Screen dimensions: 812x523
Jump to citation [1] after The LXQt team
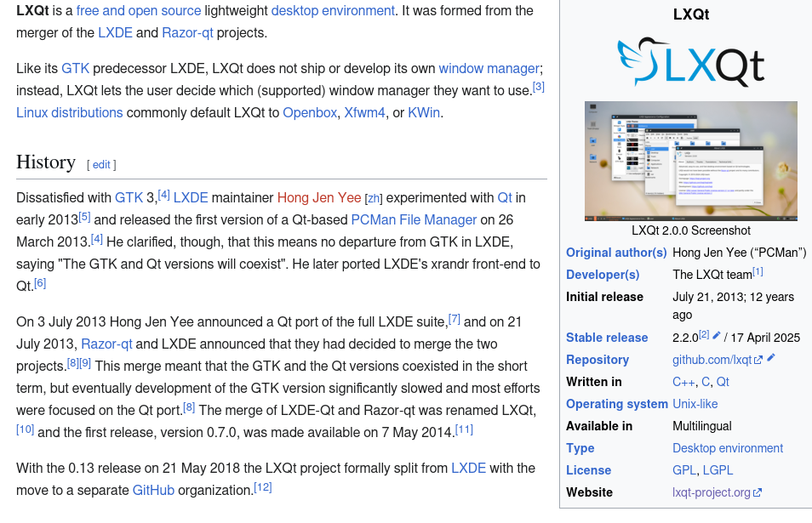pyautogui.click(x=758, y=271)
